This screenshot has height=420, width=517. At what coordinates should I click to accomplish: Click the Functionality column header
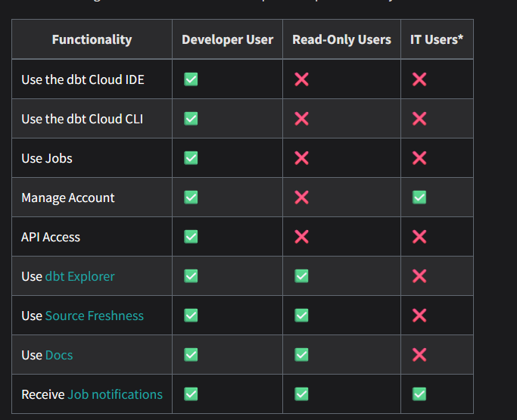click(92, 39)
